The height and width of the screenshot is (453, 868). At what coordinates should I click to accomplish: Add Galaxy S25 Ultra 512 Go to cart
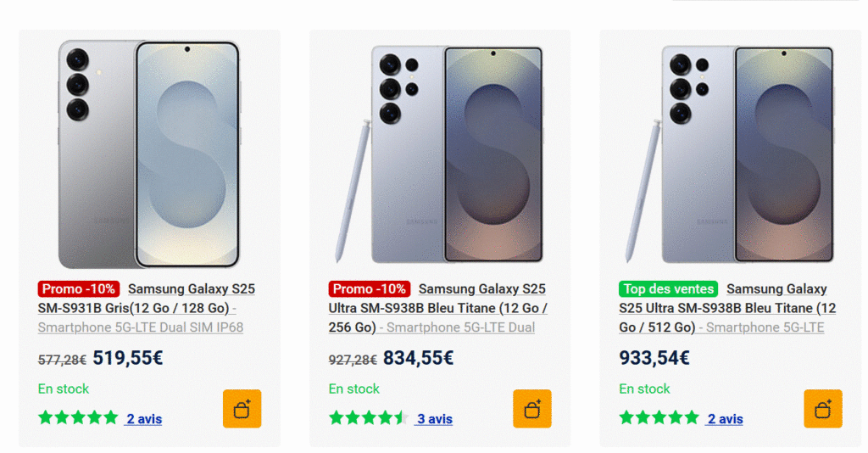[823, 409]
